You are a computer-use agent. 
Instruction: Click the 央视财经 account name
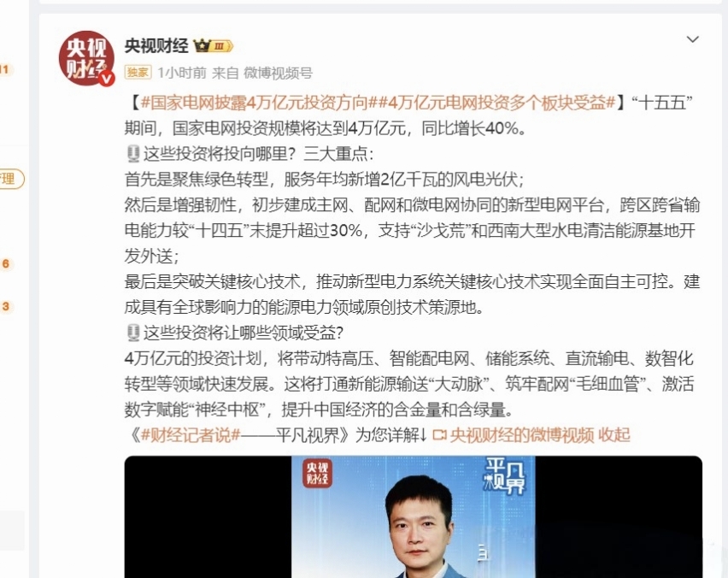(156, 46)
